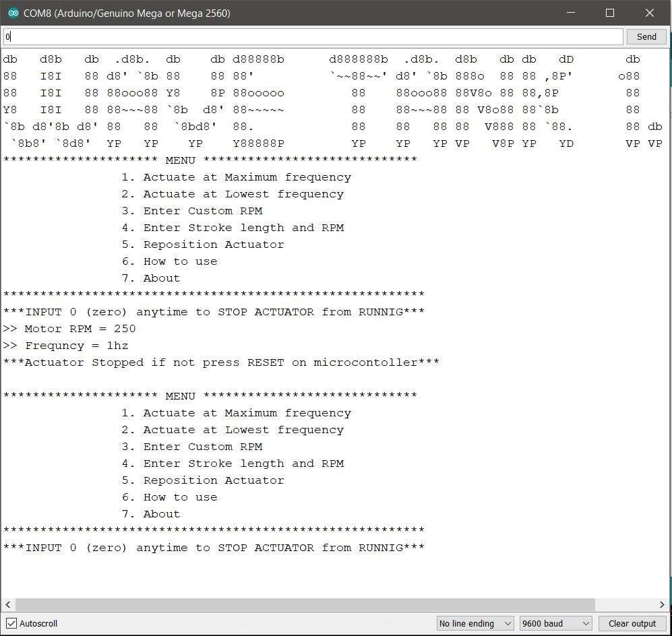
Task: Close the COM8 serial monitor window
Action: tap(650, 13)
